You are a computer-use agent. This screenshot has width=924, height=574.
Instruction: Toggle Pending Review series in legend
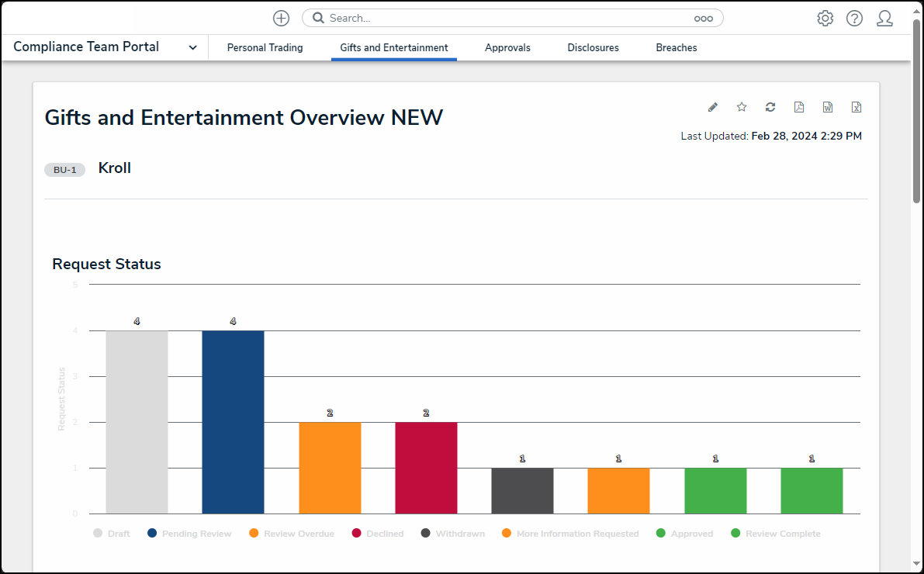point(189,534)
